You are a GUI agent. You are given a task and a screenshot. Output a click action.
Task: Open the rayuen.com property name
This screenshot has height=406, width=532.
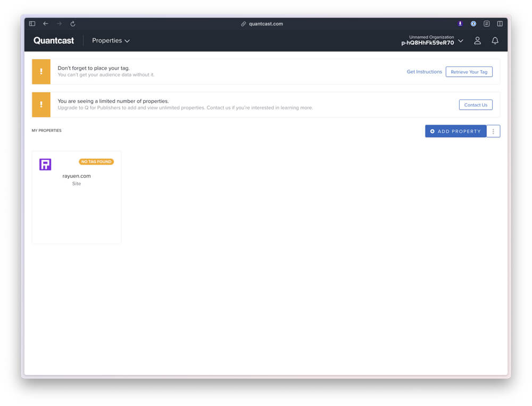pos(77,176)
